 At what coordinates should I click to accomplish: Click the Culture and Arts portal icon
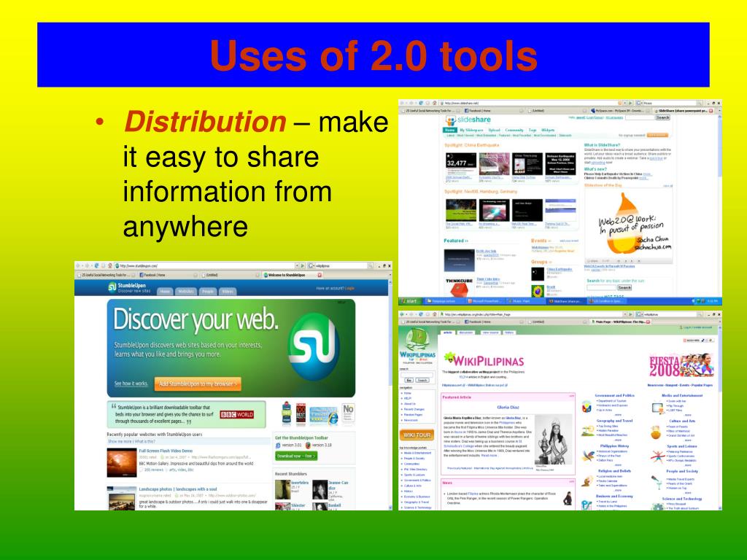coord(657,432)
